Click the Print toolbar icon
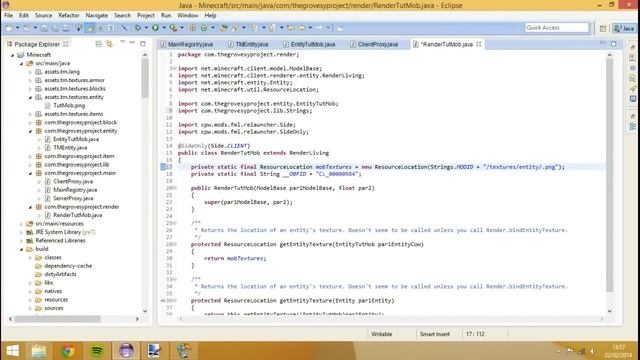This screenshot has width=640, height=360. pyautogui.click(x=66, y=28)
